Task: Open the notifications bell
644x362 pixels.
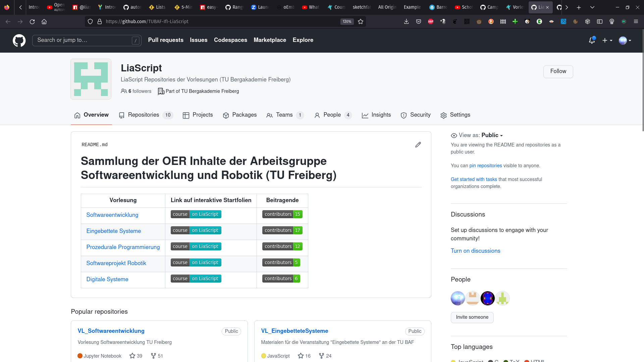Action: (592, 40)
